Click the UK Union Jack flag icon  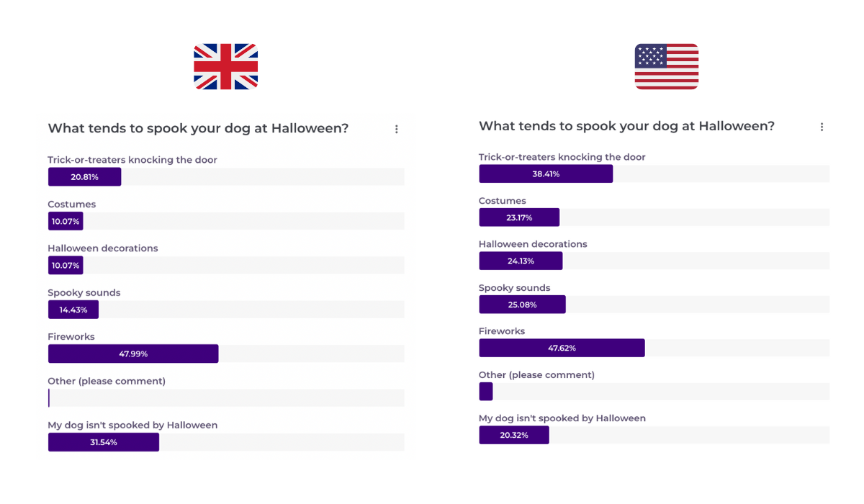click(226, 66)
